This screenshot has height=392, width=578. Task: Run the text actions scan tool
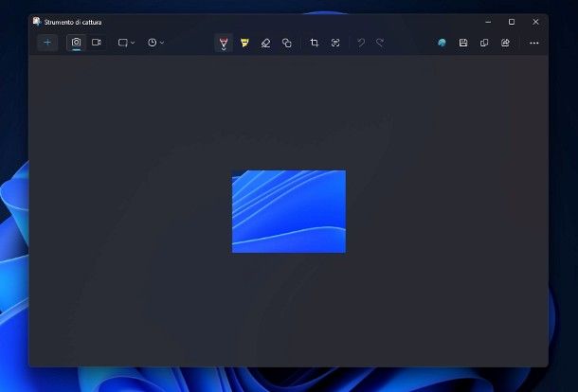335,44
